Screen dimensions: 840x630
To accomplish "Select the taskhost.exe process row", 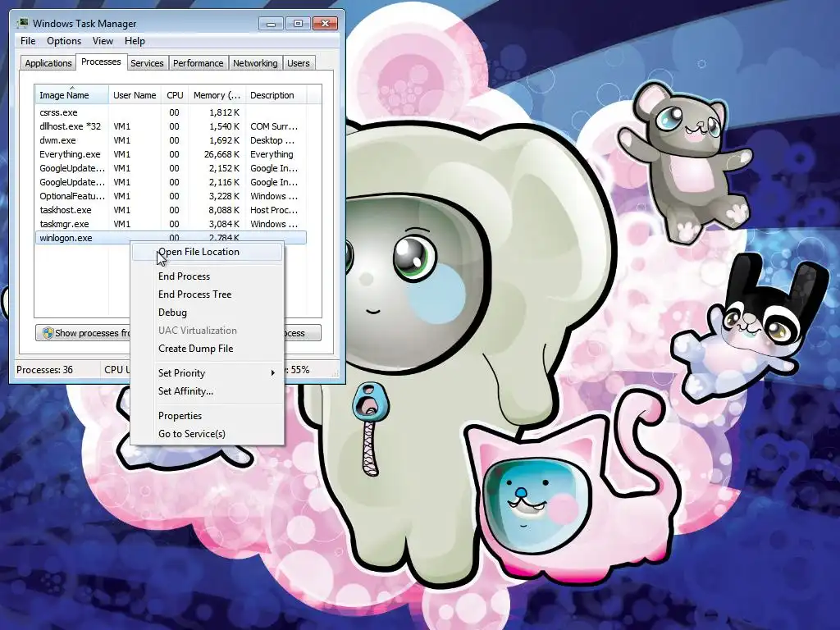I will click(171, 210).
